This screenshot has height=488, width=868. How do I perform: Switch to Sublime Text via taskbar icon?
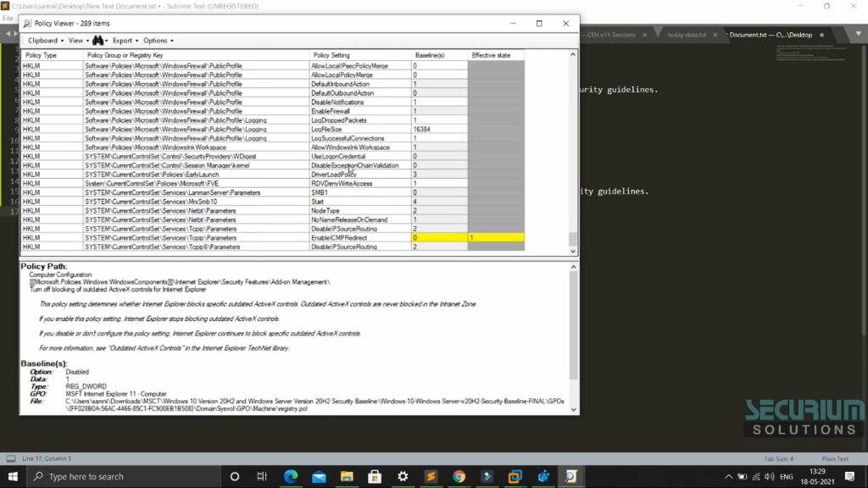coord(431,476)
